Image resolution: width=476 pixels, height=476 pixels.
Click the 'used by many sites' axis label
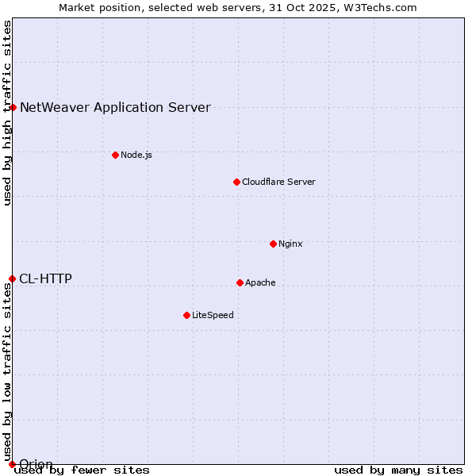click(x=398, y=470)
